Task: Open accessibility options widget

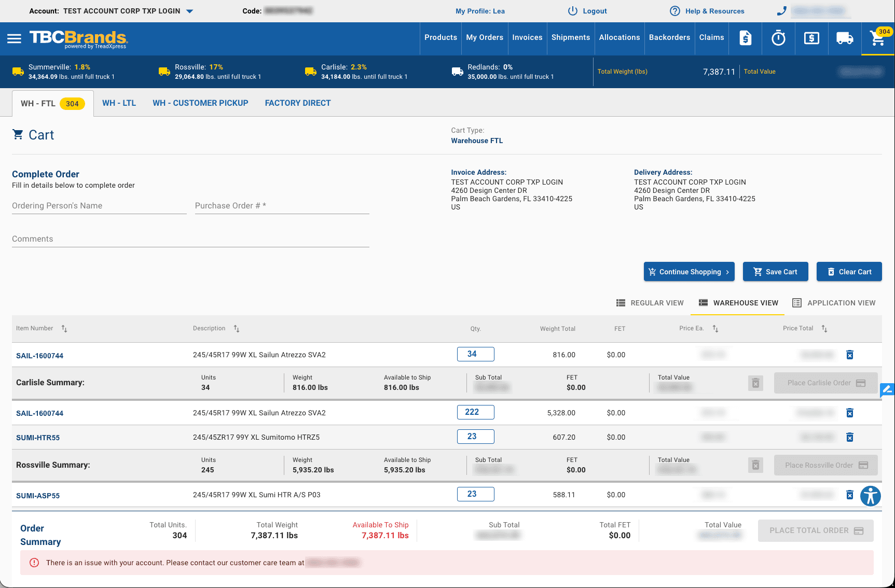Action: [x=871, y=496]
